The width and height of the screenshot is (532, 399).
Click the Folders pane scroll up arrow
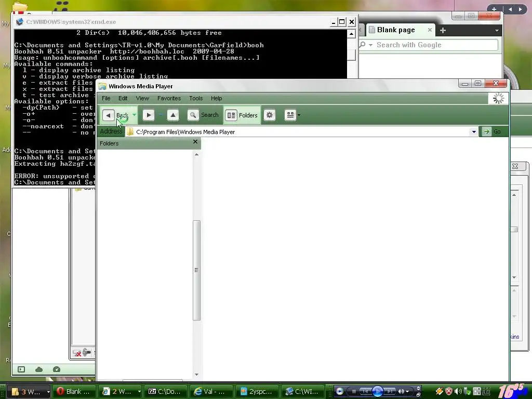pos(196,154)
